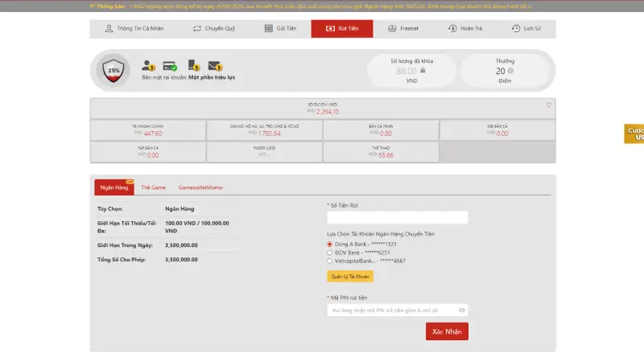Click the Số Tiền Rút input field

click(x=397, y=217)
